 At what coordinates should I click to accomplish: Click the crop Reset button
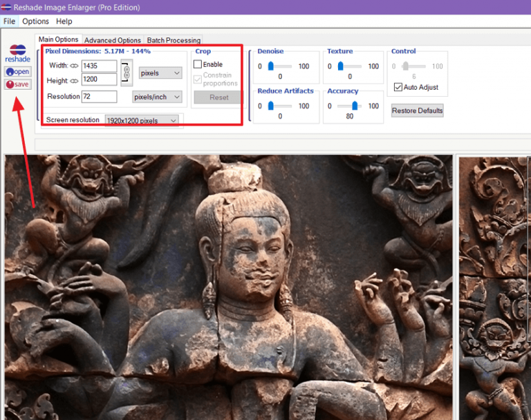point(218,97)
